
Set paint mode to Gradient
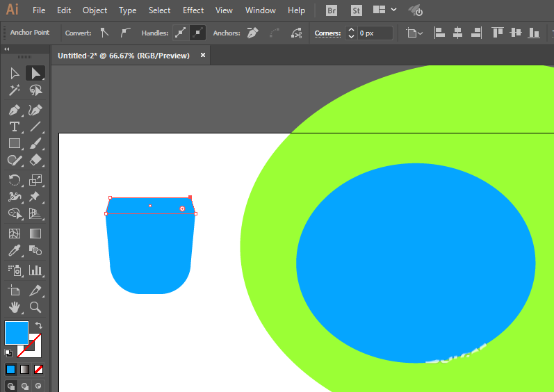[x=25, y=369]
